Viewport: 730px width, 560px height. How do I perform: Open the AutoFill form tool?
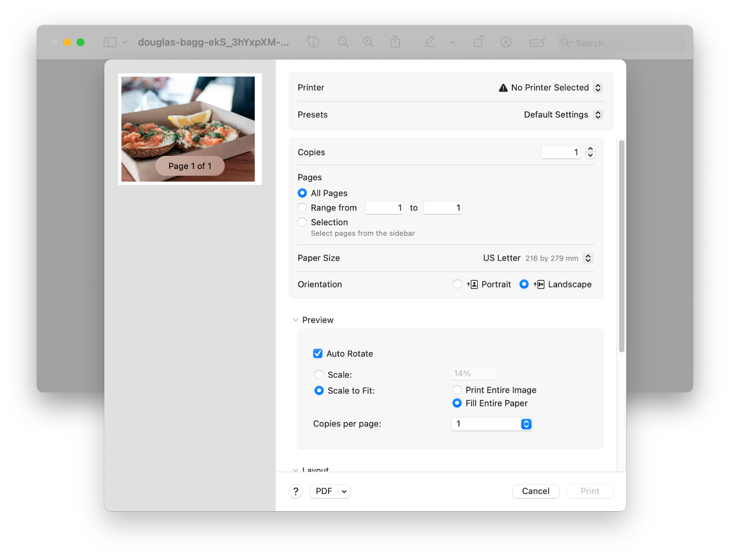537,42
